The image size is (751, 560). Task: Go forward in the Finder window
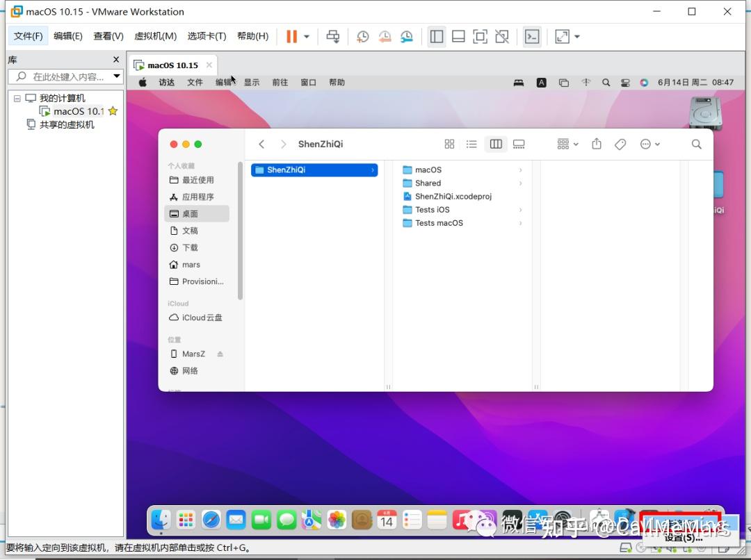pos(283,144)
